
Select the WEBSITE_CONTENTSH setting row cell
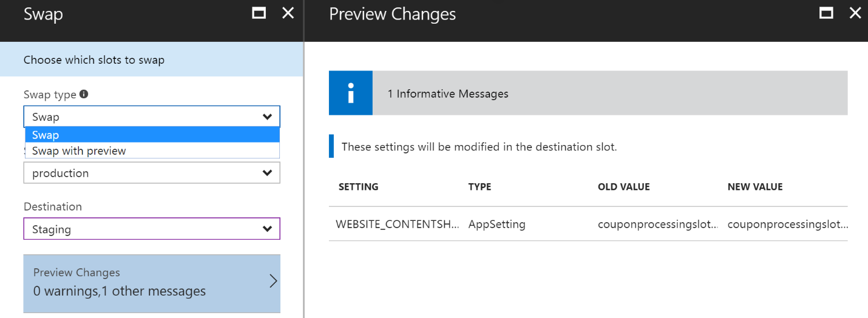(397, 225)
